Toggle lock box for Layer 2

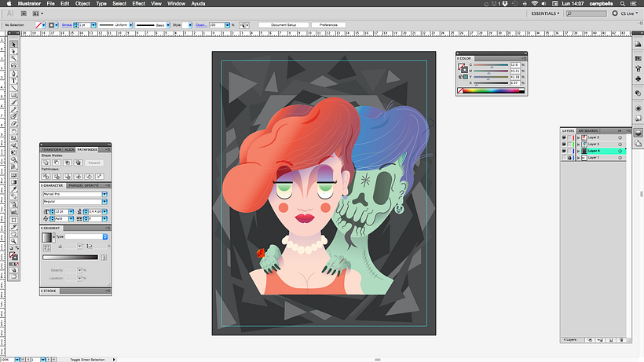coord(569,137)
